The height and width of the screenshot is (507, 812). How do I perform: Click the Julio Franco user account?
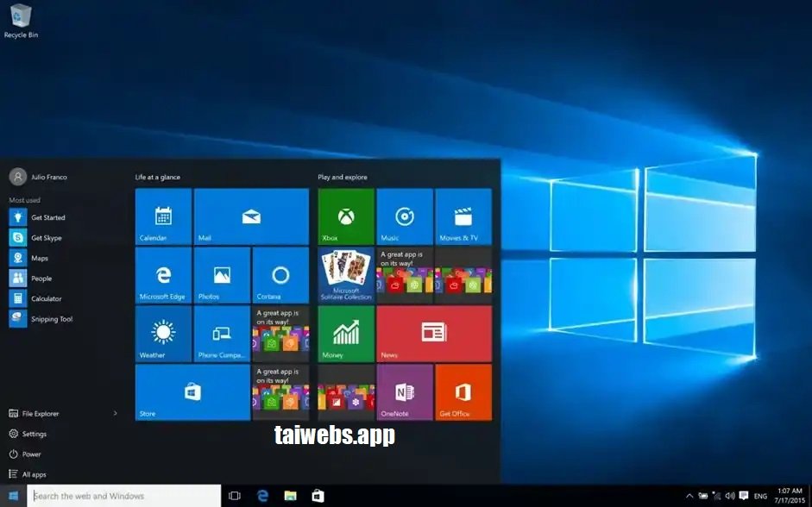click(x=38, y=177)
